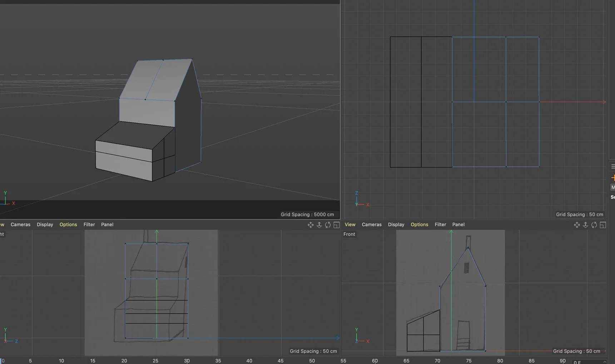Open the View menu of the Front viewport
This screenshot has width=615, height=364.
[x=350, y=225]
